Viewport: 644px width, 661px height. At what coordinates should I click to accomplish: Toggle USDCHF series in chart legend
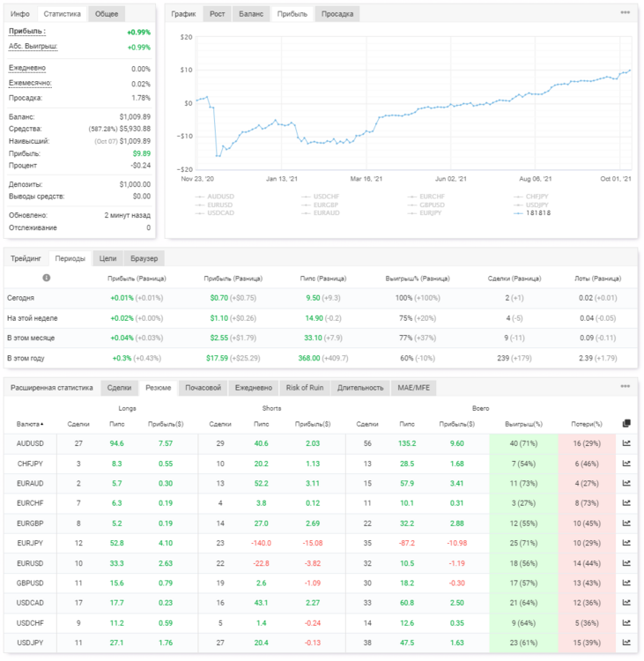(x=321, y=197)
